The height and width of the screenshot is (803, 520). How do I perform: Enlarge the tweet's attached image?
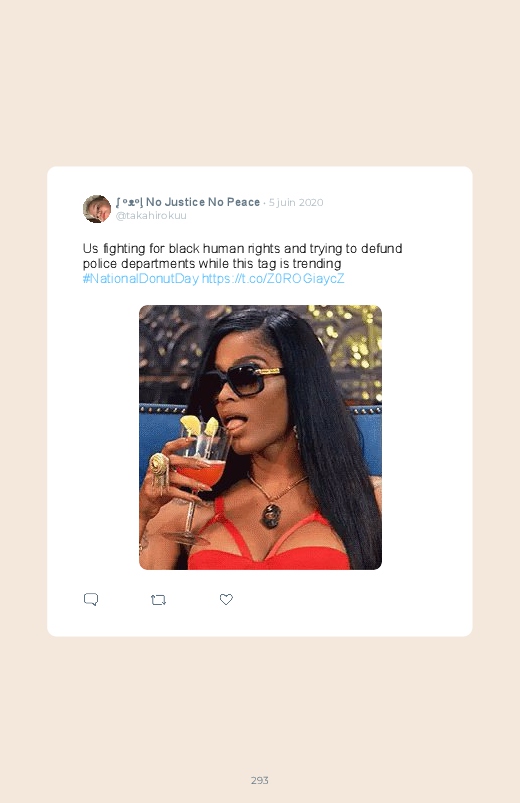(260, 437)
